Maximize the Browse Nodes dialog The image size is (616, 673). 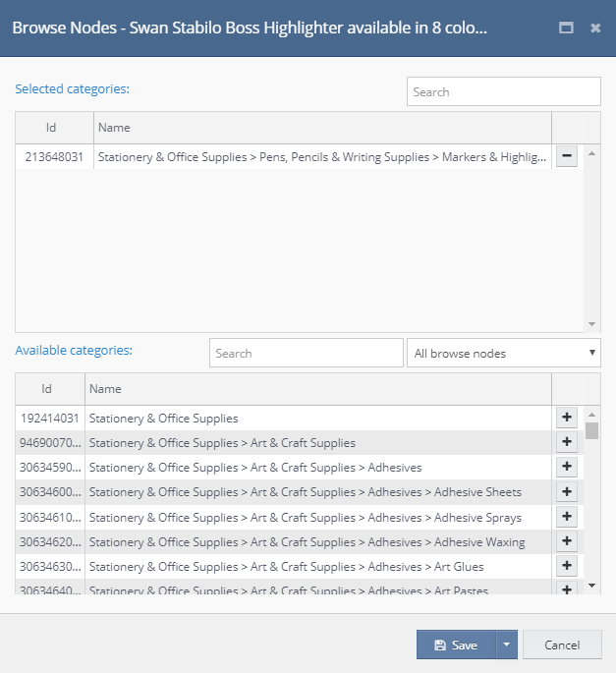coord(566,28)
